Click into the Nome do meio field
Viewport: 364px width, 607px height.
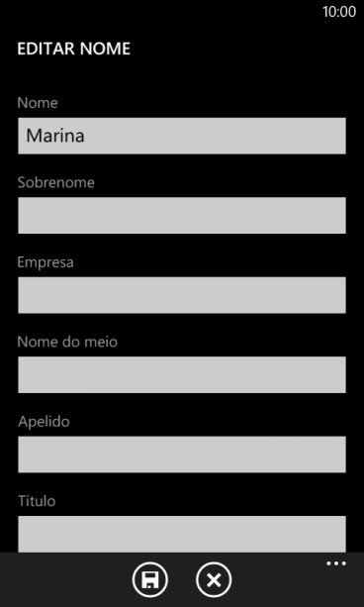coord(182,374)
